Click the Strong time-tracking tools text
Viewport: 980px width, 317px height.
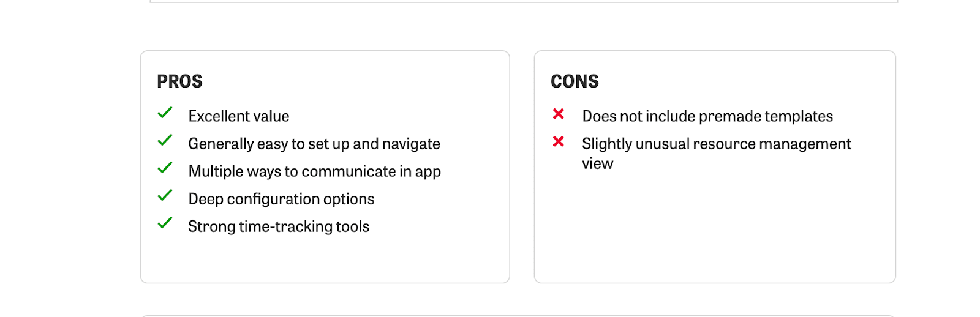pos(279,226)
